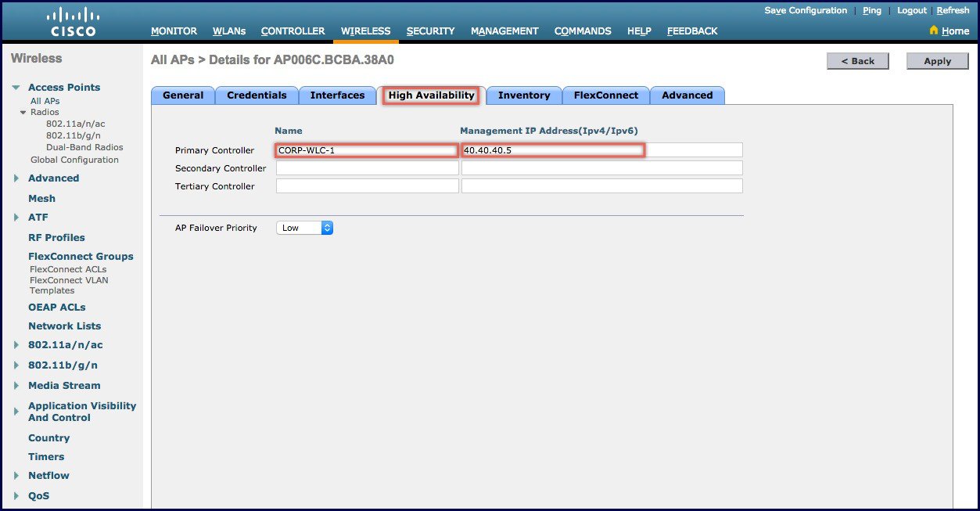Expand the 802.11a/n/ac section arrow

click(x=16, y=345)
